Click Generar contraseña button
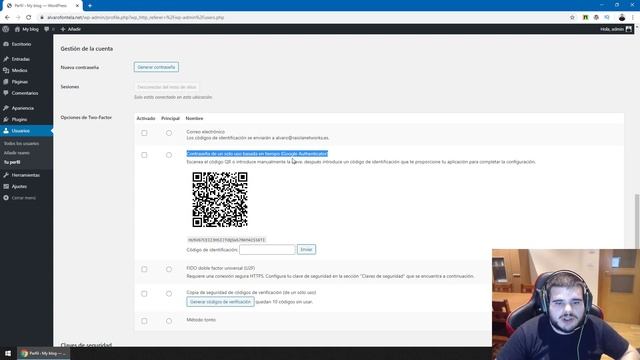640x360 pixels. [156, 67]
